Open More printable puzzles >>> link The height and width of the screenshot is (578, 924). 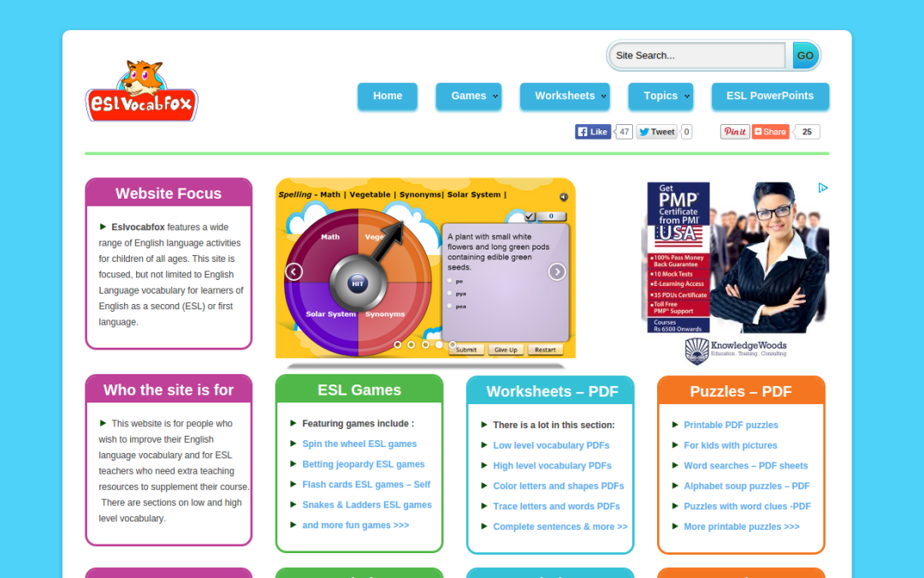tap(742, 527)
